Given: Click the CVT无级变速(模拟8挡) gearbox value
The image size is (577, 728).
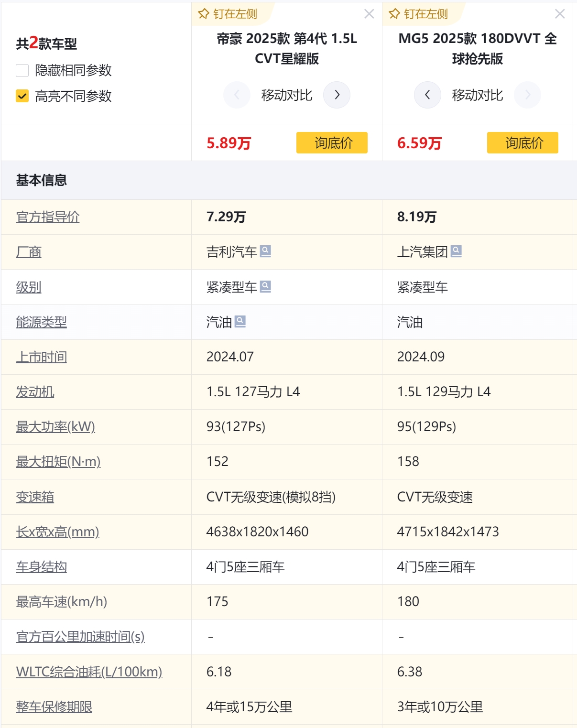Looking at the screenshot, I should [x=271, y=497].
